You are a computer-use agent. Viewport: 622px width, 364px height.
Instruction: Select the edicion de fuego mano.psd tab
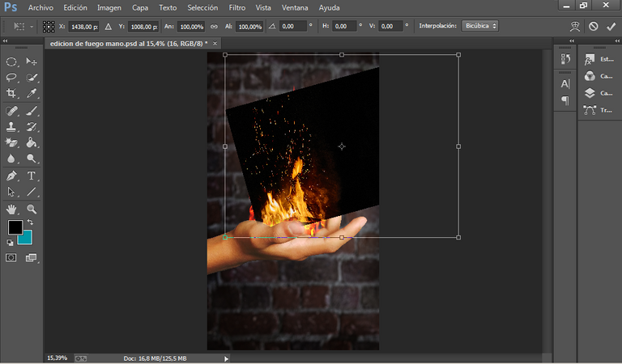pos(129,44)
